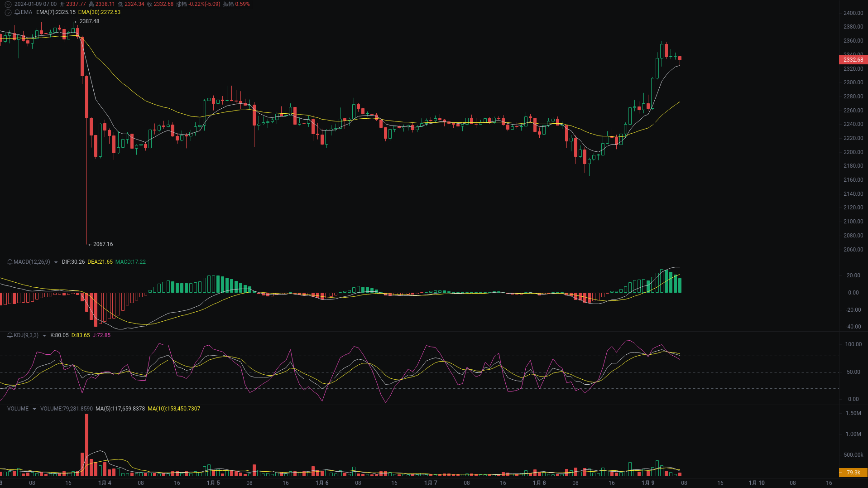
Task: Click the 2387.48 high price marker
Action: click(x=90, y=21)
